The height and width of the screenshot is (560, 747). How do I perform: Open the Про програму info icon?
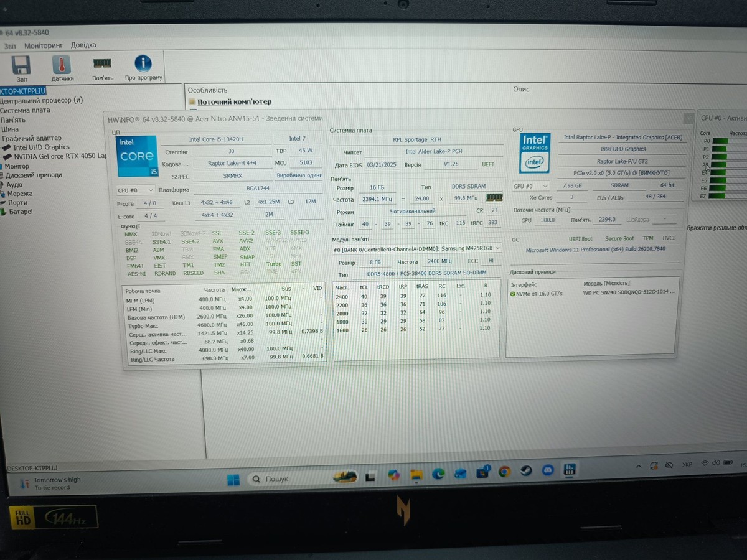tap(143, 65)
